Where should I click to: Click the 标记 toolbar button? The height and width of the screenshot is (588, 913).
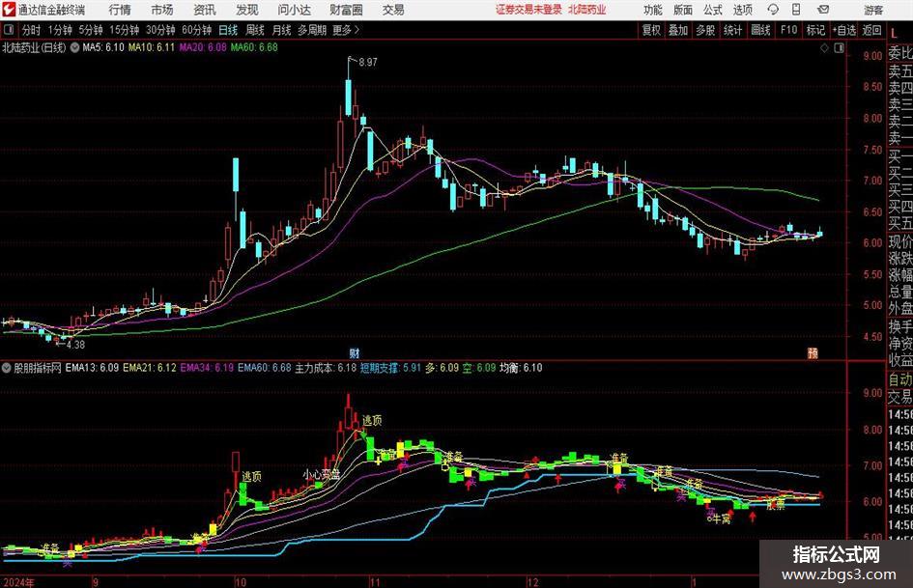click(x=815, y=30)
